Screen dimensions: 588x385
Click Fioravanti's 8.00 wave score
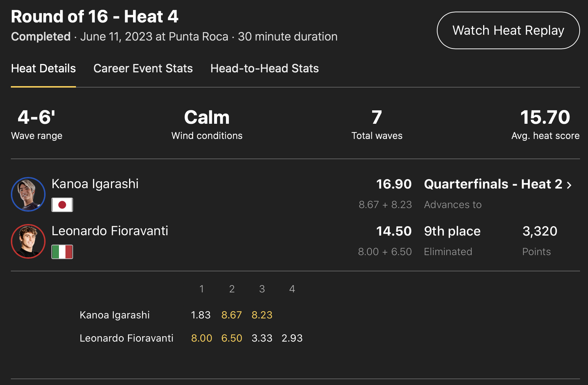click(201, 338)
